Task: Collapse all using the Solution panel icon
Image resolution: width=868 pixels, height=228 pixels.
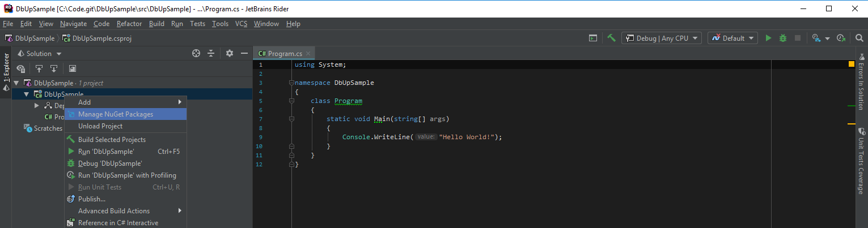Action: point(211,53)
